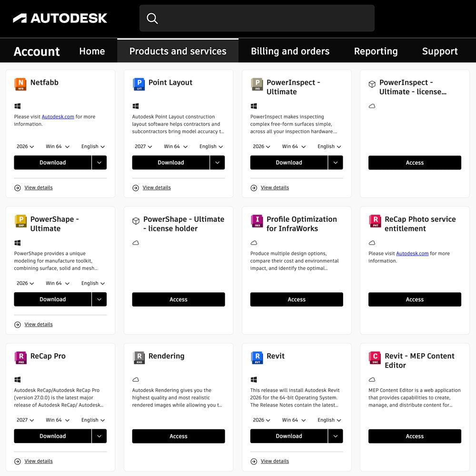This screenshot has height=476, width=476.
Task: Expand the ReCap Pro Download options arrow
Action: tap(99, 436)
